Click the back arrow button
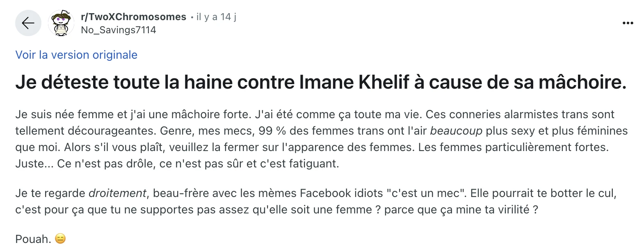The width and height of the screenshot is (644, 252). click(x=28, y=23)
